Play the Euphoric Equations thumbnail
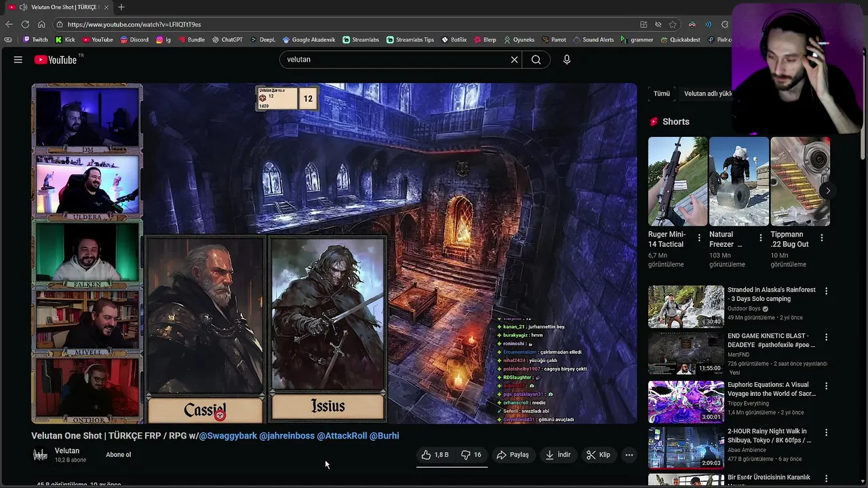Viewport: 868px width, 488px height. click(686, 402)
